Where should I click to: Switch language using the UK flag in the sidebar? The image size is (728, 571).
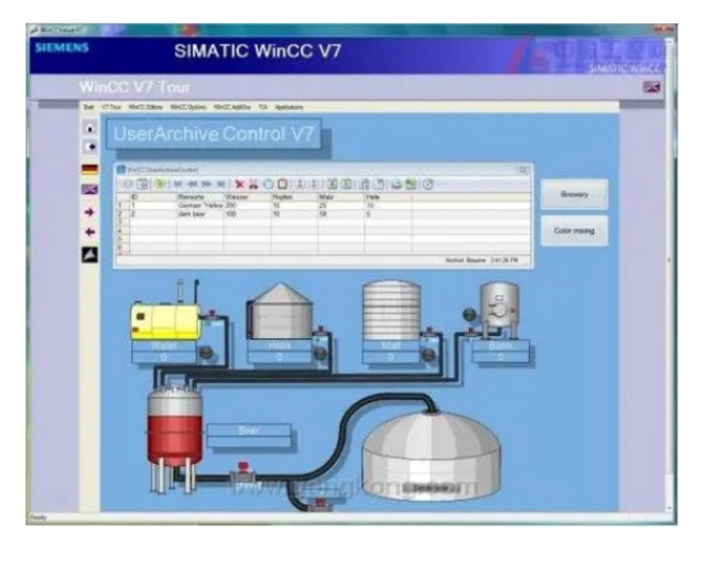pyautogui.click(x=90, y=189)
